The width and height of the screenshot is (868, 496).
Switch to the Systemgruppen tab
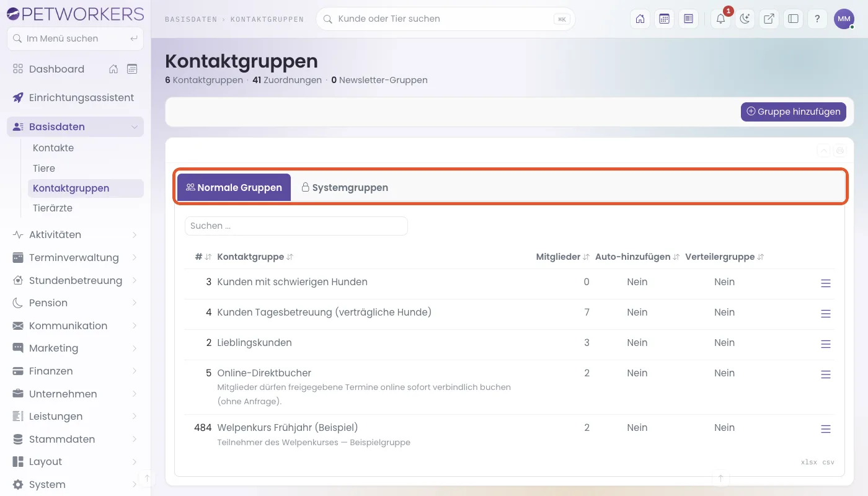click(345, 187)
